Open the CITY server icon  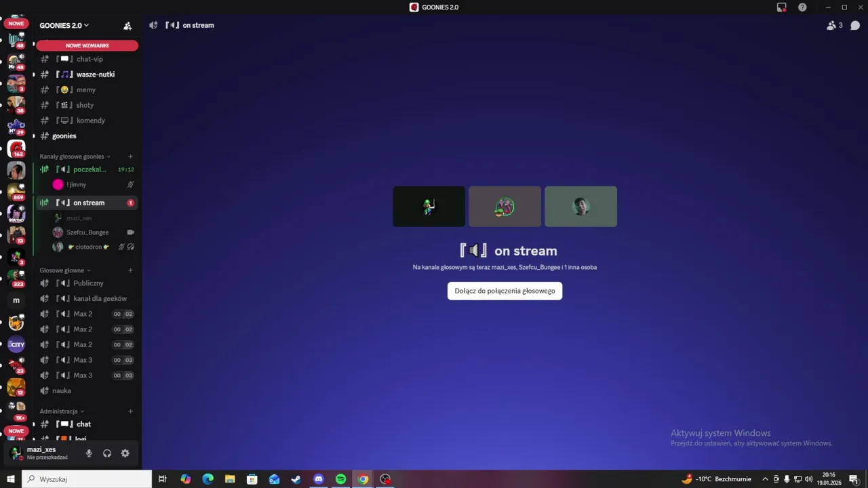pos(16,344)
